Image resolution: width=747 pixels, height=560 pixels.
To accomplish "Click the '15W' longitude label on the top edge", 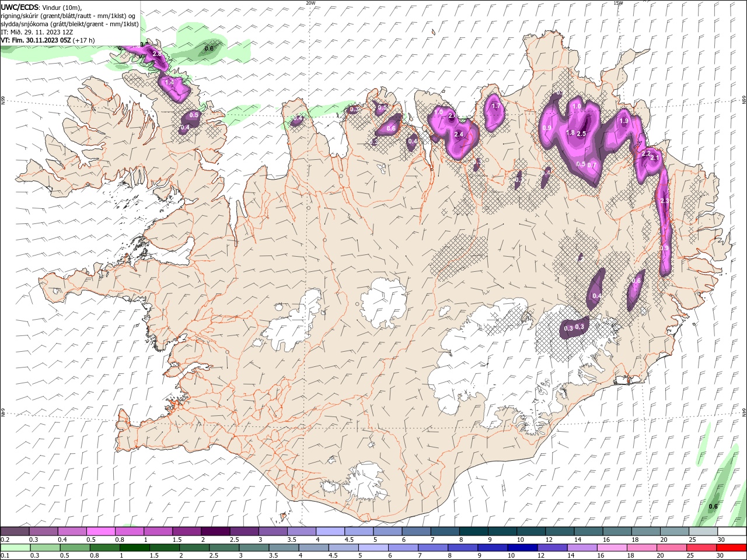I will click(618, 3).
